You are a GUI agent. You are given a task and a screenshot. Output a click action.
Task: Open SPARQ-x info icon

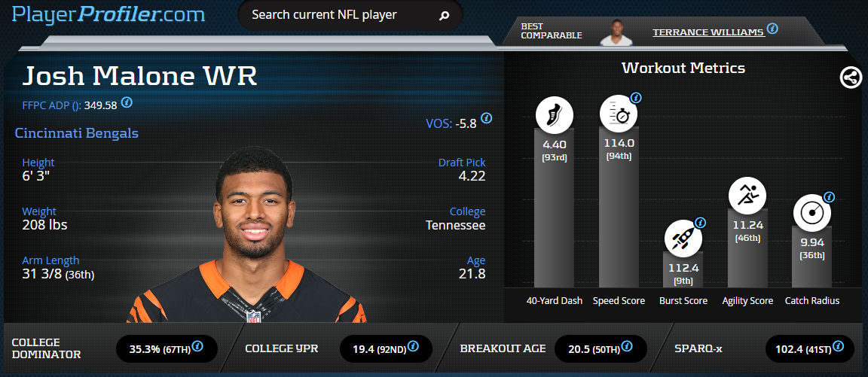click(838, 347)
